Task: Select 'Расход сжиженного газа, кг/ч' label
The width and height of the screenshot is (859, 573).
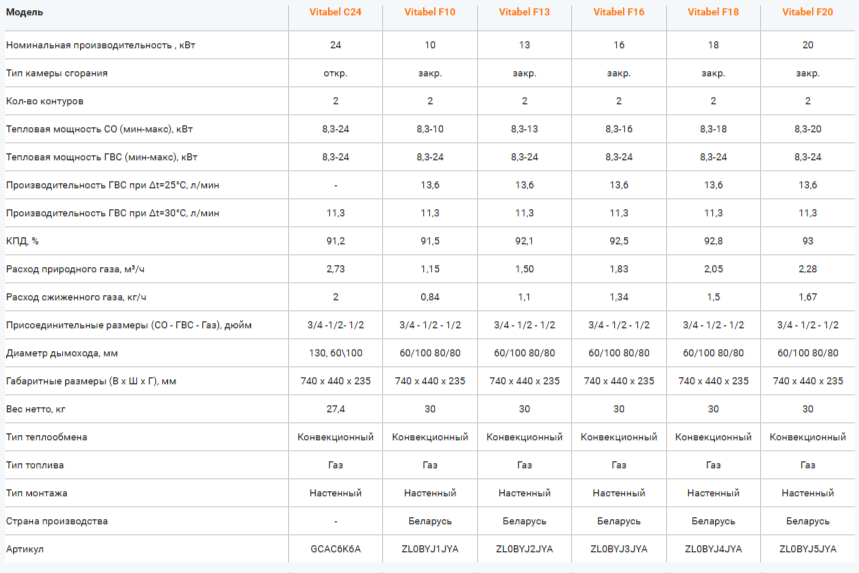Action: (x=76, y=297)
